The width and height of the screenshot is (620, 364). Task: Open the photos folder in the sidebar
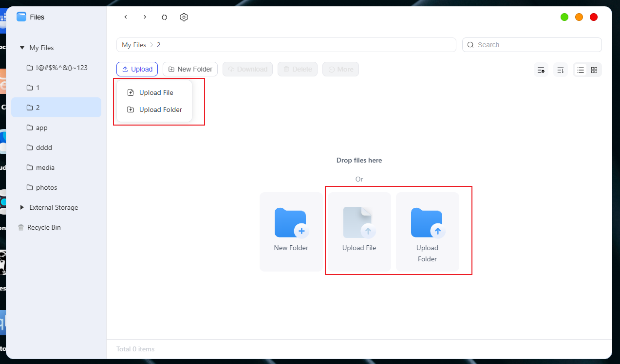[56, 187]
